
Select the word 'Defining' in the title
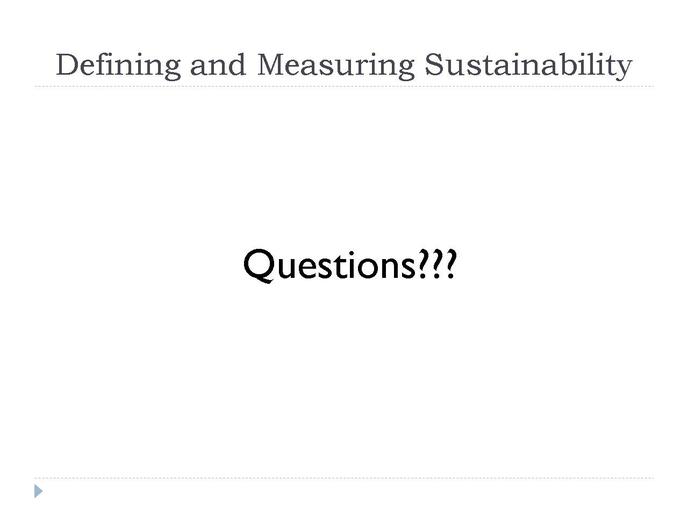pos(118,66)
